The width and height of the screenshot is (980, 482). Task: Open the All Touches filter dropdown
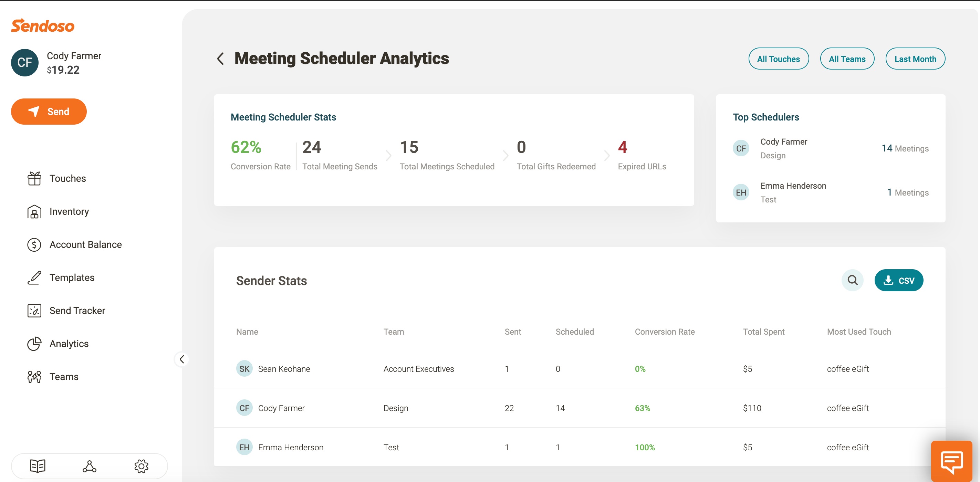pyautogui.click(x=778, y=59)
